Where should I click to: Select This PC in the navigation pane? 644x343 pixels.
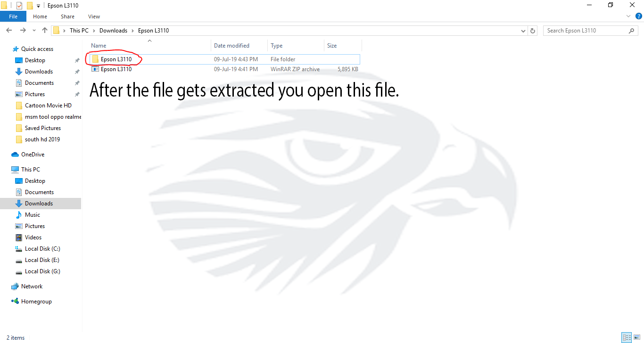pyautogui.click(x=31, y=170)
